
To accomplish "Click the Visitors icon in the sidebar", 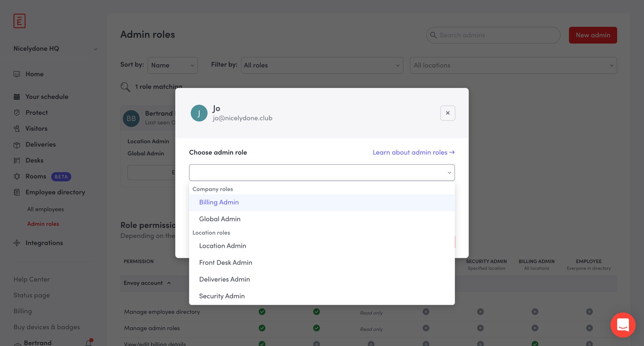I will pos(17,128).
